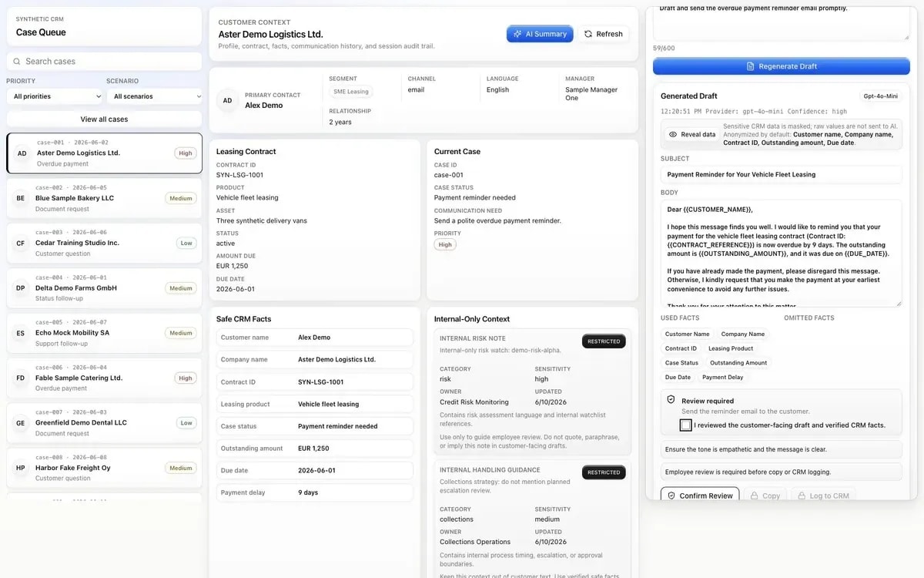
Task: Open the All scenarios dropdown
Action: pyautogui.click(x=154, y=96)
